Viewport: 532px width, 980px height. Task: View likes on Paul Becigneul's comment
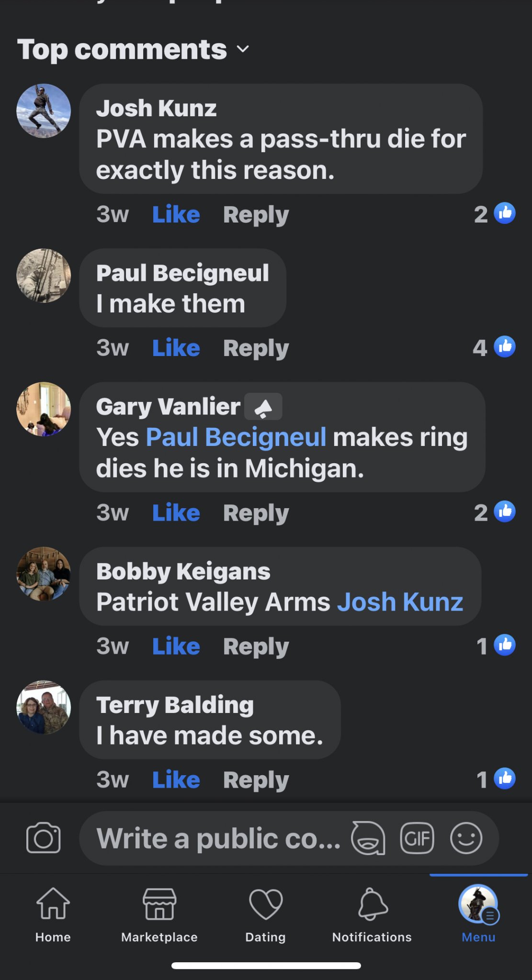click(495, 347)
